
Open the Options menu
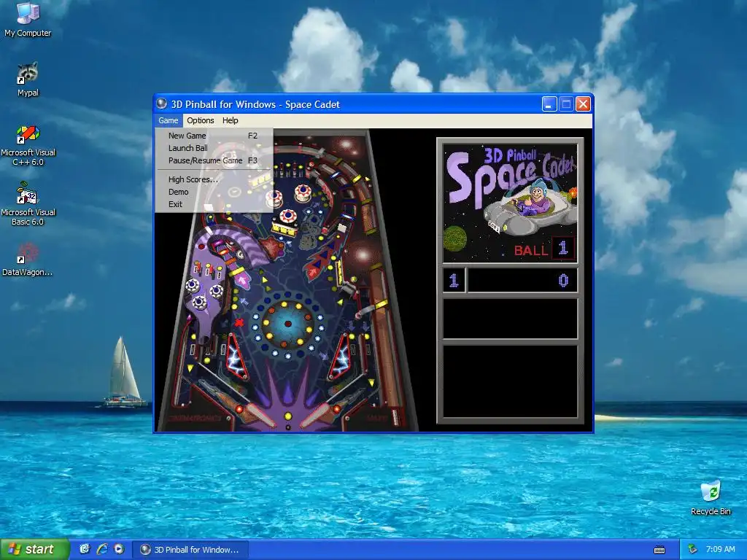pos(200,120)
